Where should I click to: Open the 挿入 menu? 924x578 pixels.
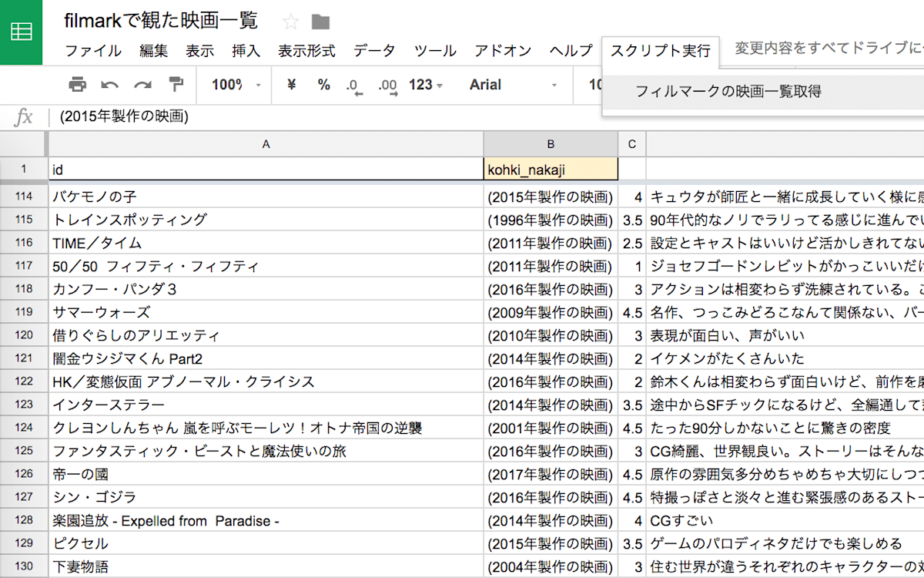(246, 51)
